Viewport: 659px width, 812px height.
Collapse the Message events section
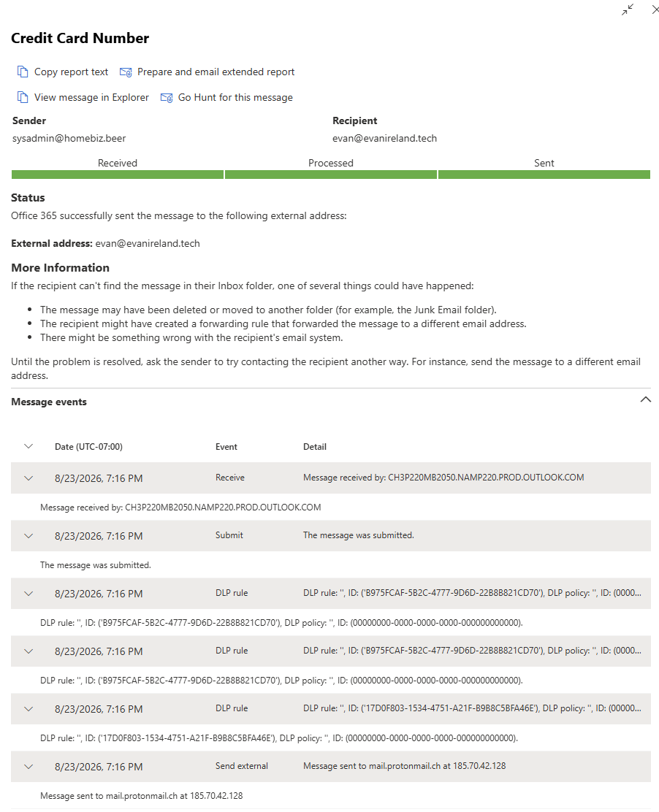(646, 399)
